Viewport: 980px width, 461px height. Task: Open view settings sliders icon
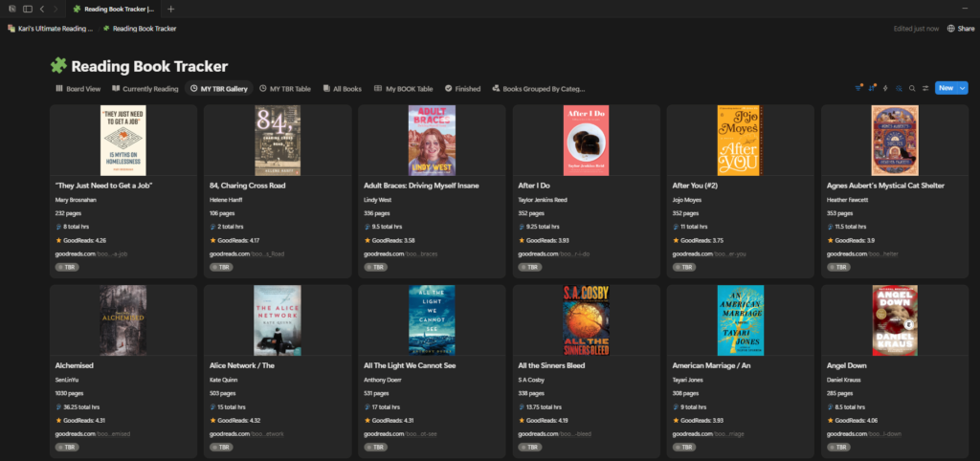click(925, 88)
